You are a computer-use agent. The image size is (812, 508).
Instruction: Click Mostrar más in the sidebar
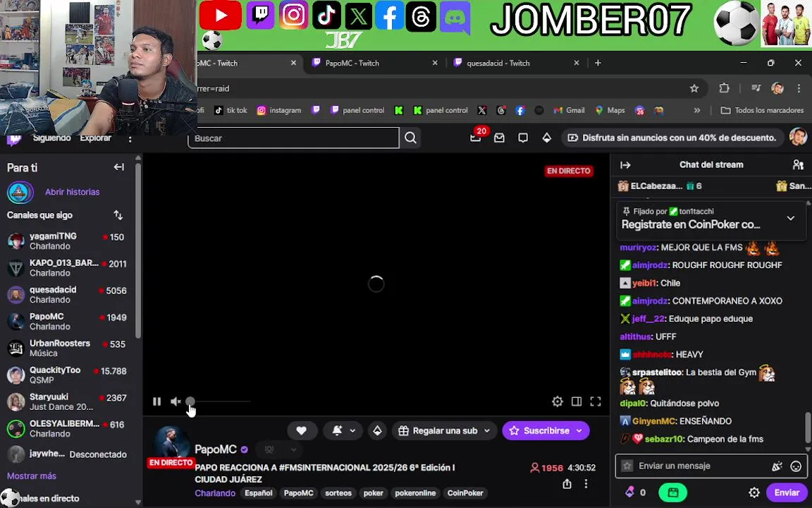tap(32, 476)
